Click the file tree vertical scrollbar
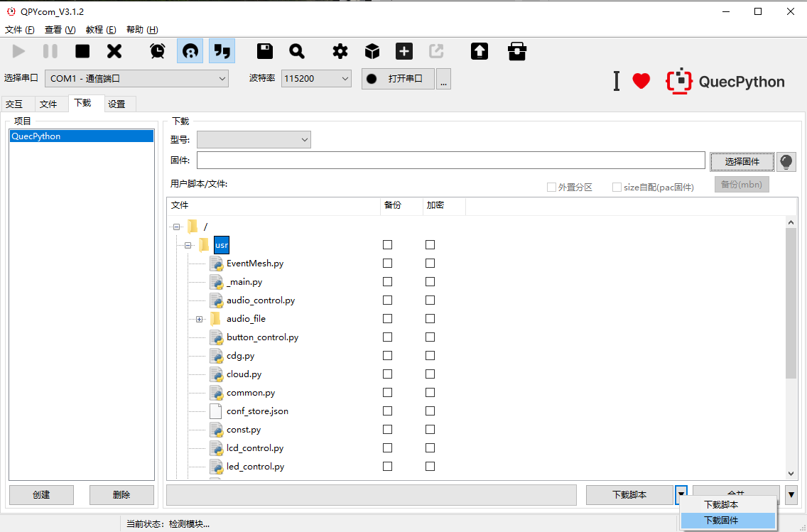The image size is (807, 532). click(x=791, y=303)
